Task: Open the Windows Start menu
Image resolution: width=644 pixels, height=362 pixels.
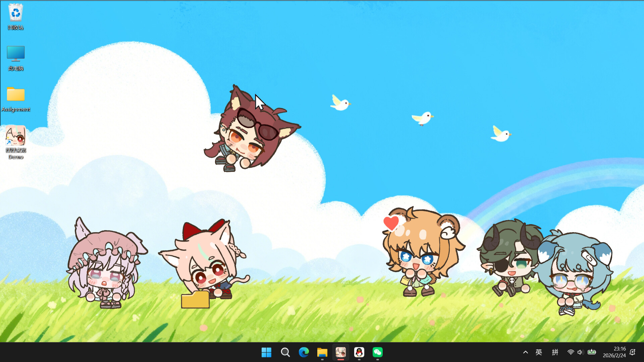Action: tap(266, 352)
